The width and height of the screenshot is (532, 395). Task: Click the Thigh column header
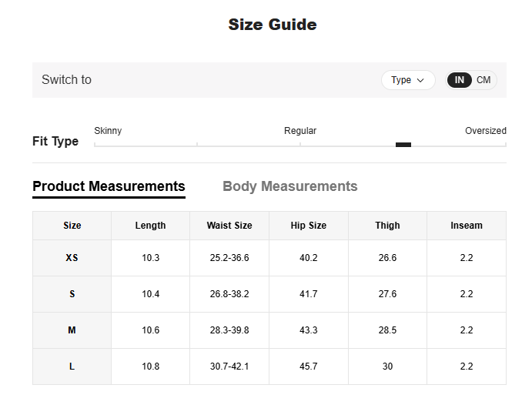click(x=387, y=226)
